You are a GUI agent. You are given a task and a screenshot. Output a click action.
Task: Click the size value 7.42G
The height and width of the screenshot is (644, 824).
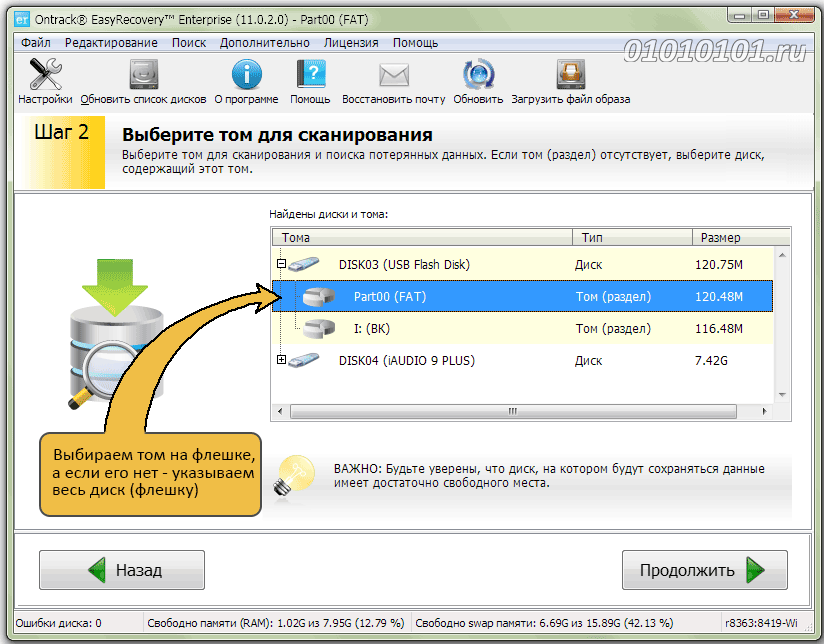[x=711, y=361]
